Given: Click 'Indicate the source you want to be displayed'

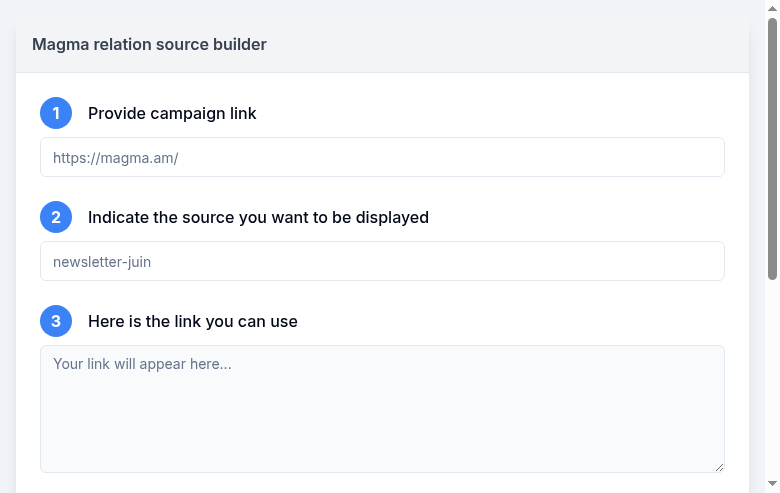Looking at the screenshot, I should click(258, 217).
